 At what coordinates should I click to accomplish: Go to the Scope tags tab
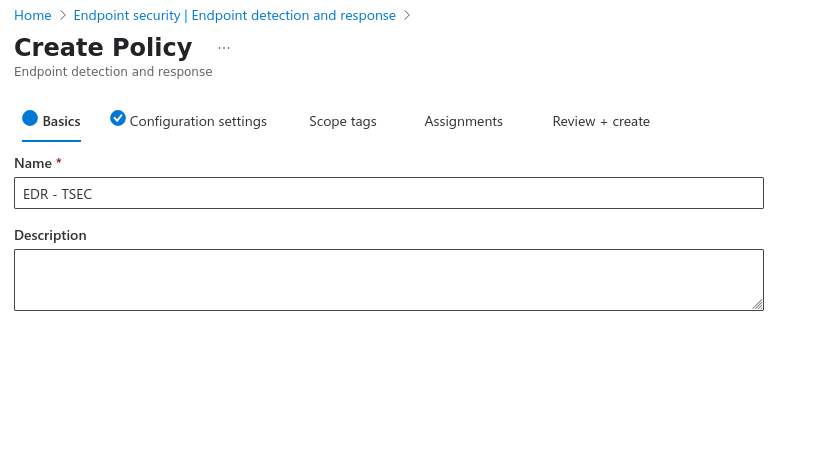point(342,121)
